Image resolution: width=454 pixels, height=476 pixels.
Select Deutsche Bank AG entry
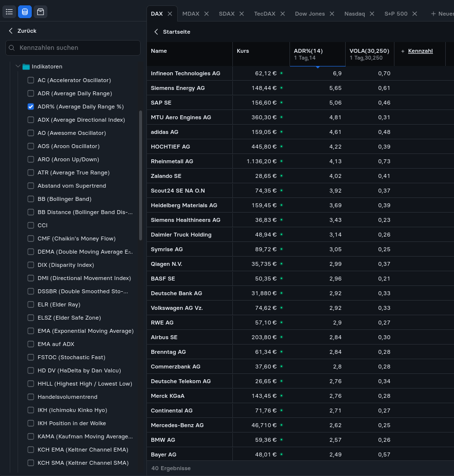tap(300, 293)
